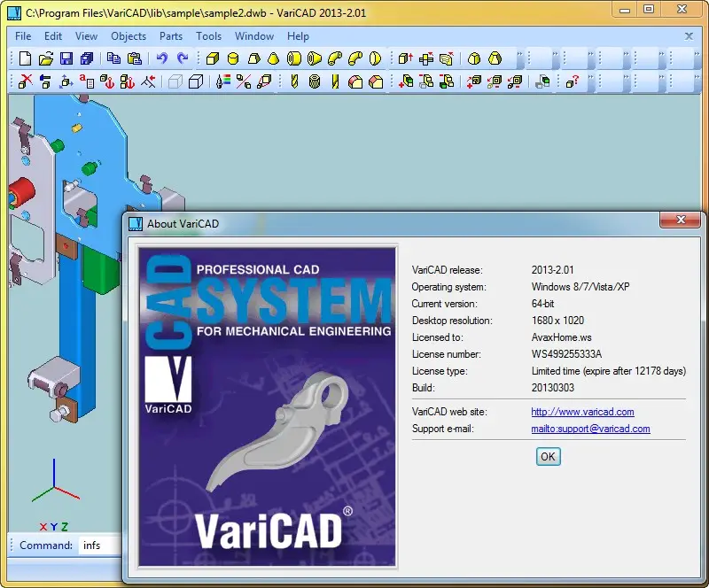
Task: Select the red cylinder part in the model
Action: [21, 193]
